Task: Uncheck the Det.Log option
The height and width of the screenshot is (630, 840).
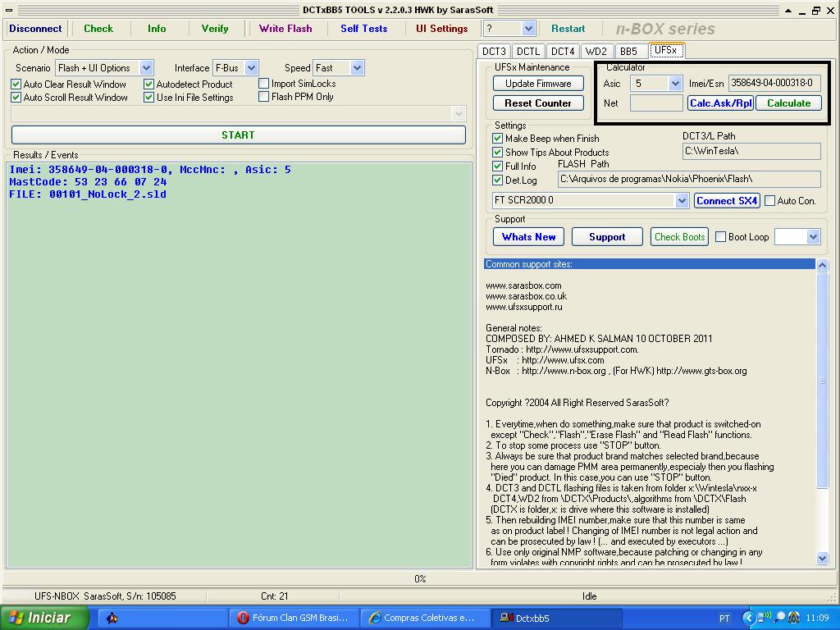Action: [x=498, y=180]
